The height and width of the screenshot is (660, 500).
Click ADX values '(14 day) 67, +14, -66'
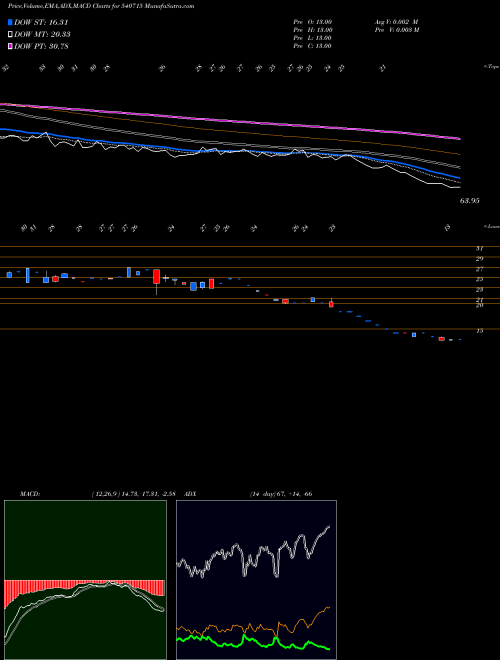281,494
